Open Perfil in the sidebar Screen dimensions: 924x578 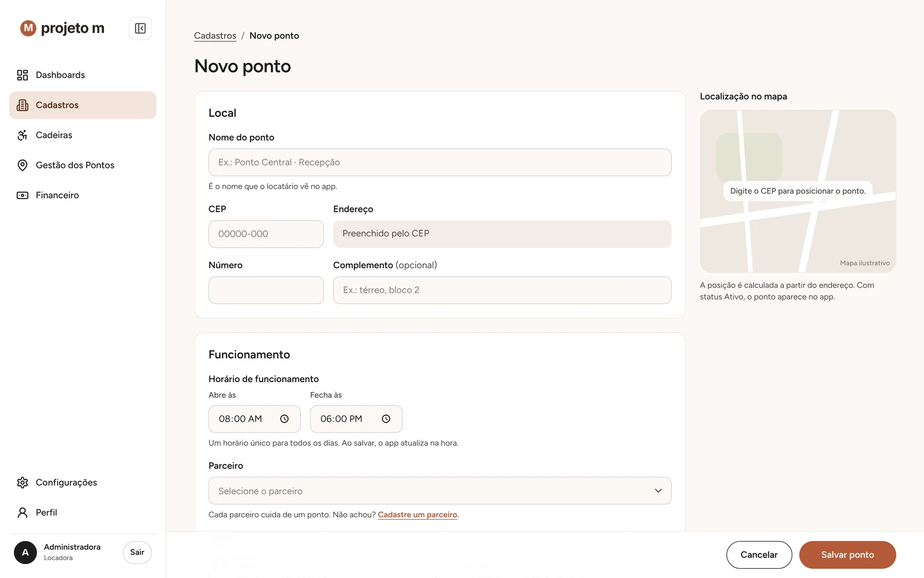83,513
